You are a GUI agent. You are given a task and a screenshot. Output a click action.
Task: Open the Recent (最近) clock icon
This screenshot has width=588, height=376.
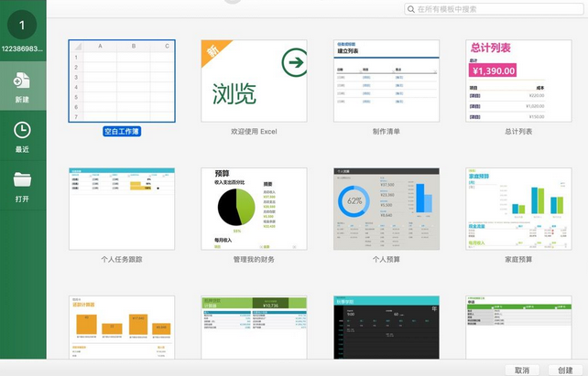(22, 131)
